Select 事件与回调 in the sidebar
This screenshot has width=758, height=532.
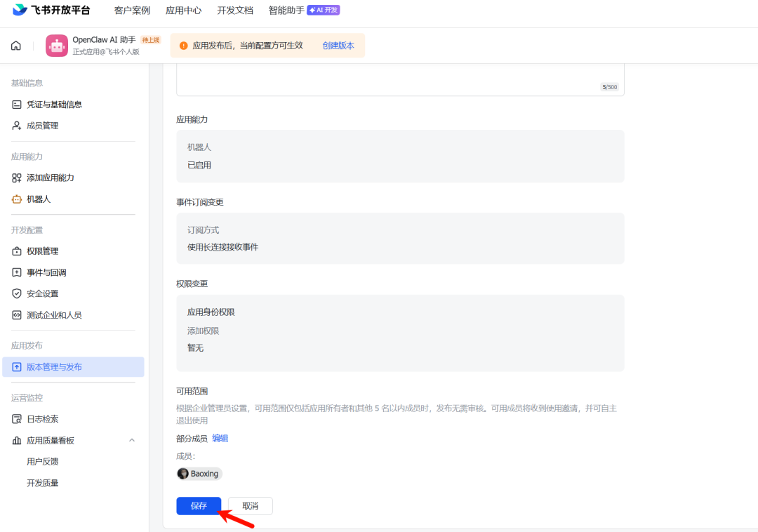(15, 272)
